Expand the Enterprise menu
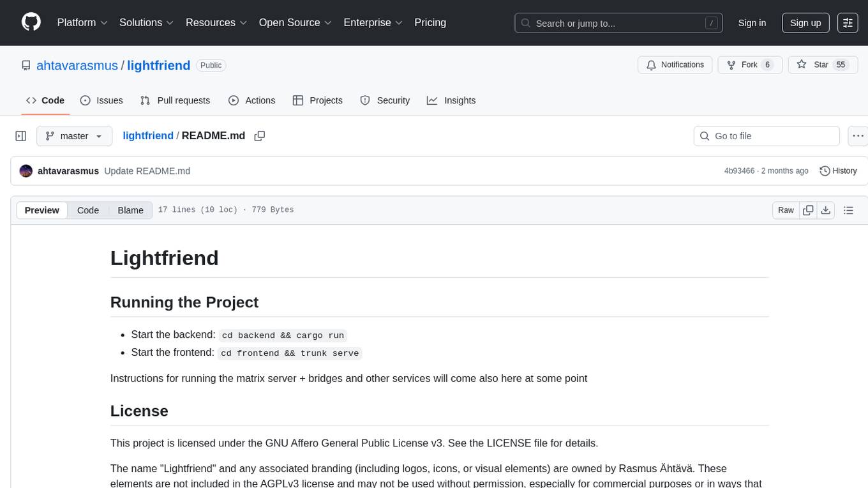Image resolution: width=868 pixels, height=488 pixels. (x=373, y=22)
